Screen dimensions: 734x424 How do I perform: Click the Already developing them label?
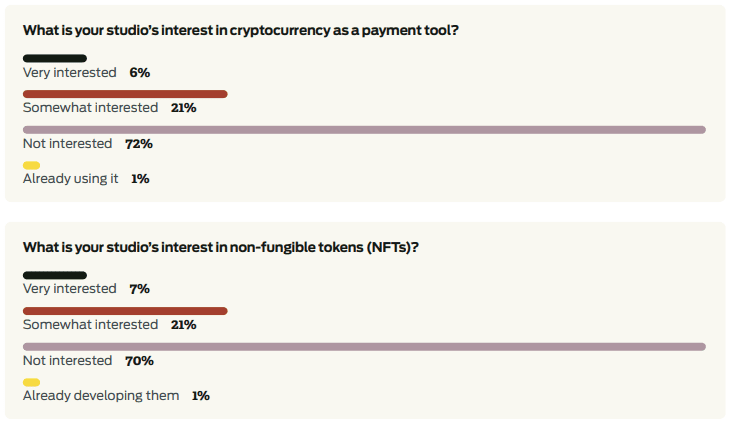tap(101, 395)
